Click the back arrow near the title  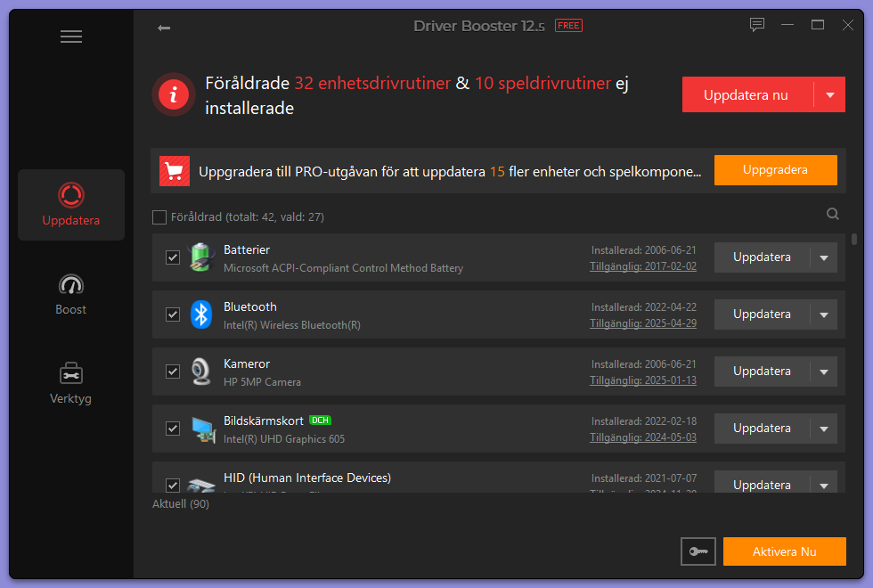click(x=164, y=28)
